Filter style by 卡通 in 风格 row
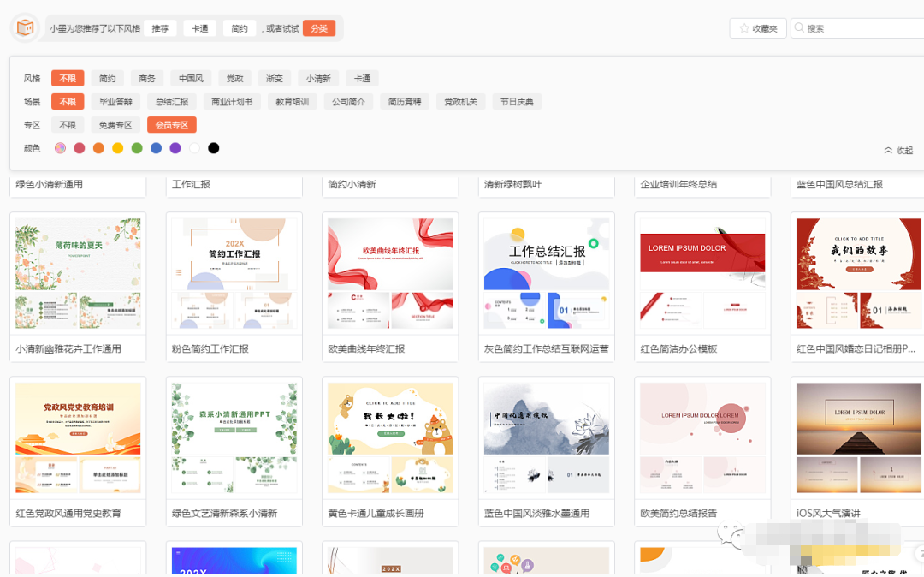 click(362, 79)
